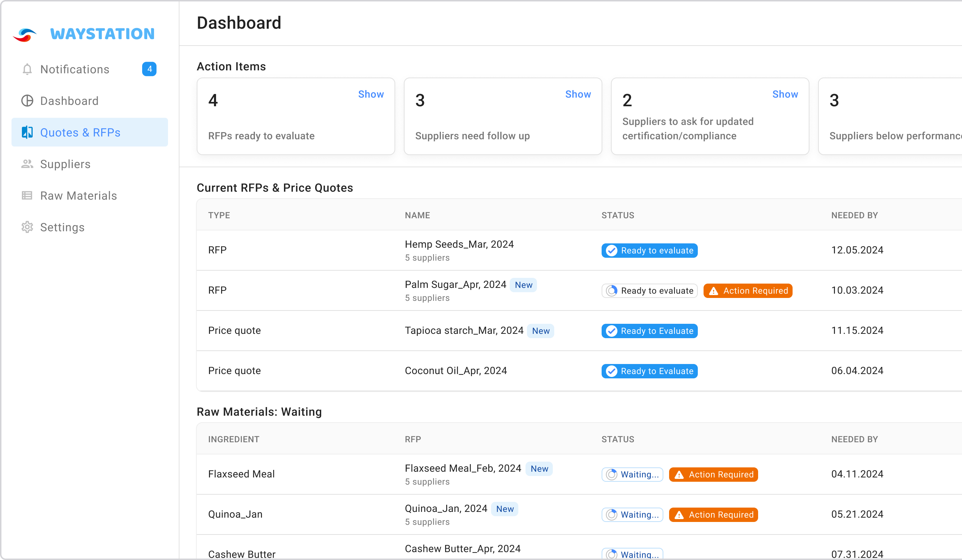Click the Raw Materials list icon
Image resolution: width=962 pixels, height=560 pixels.
pyautogui.click(x=27, y=195)
